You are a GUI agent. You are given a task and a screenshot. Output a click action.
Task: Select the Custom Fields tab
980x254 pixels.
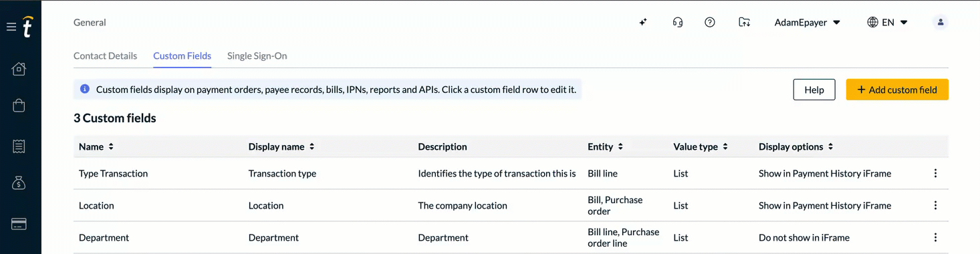click(x=182, y=55)
